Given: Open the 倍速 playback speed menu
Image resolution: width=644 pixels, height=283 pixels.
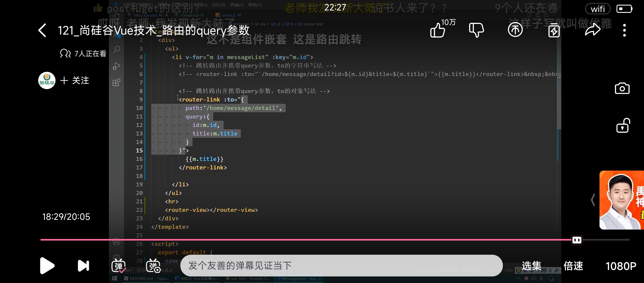Looking at the screenshot, I should point(573,266).
